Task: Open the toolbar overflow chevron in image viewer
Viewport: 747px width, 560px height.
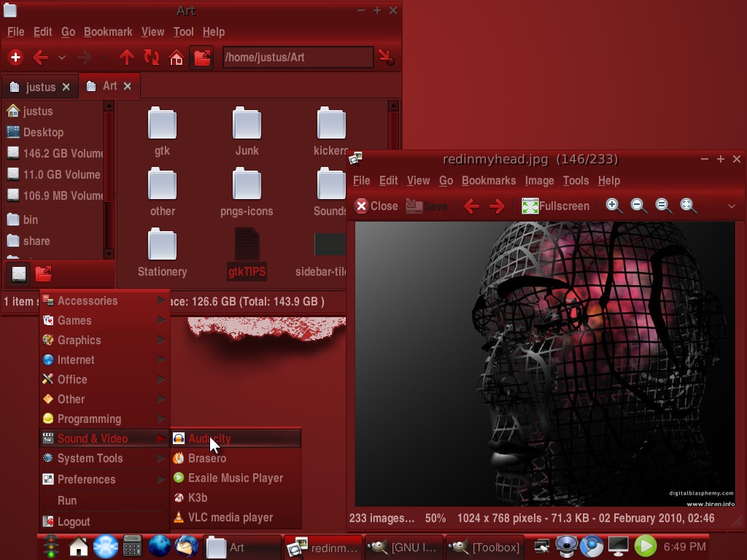Action: pyautogui.click(x=731, y=206)
